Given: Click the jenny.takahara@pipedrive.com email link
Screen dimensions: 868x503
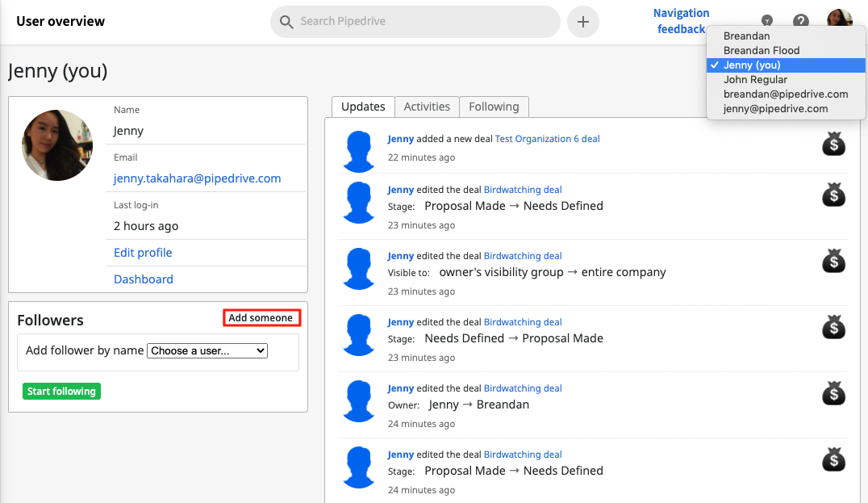Looking at the screenshot, I should coord(197,178).
